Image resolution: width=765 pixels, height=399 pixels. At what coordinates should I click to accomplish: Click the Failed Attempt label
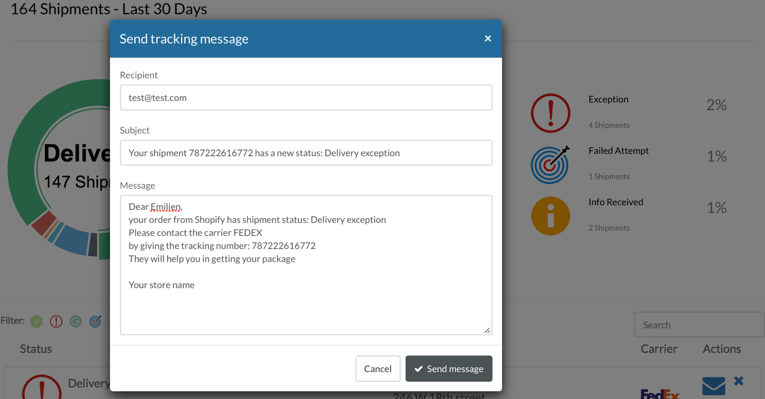[618, 151]
